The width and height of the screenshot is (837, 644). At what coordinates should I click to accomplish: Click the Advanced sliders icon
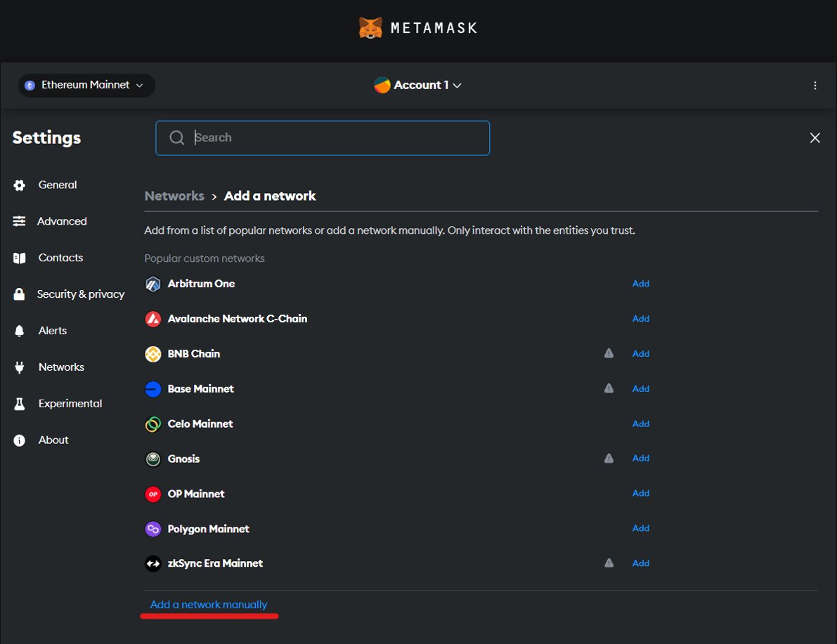tap(19, 221)
